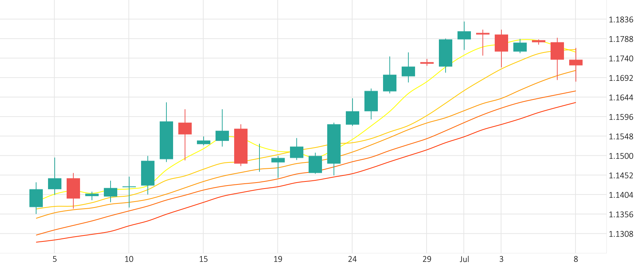Click the red candle after day 5

[x=73, y=188]
